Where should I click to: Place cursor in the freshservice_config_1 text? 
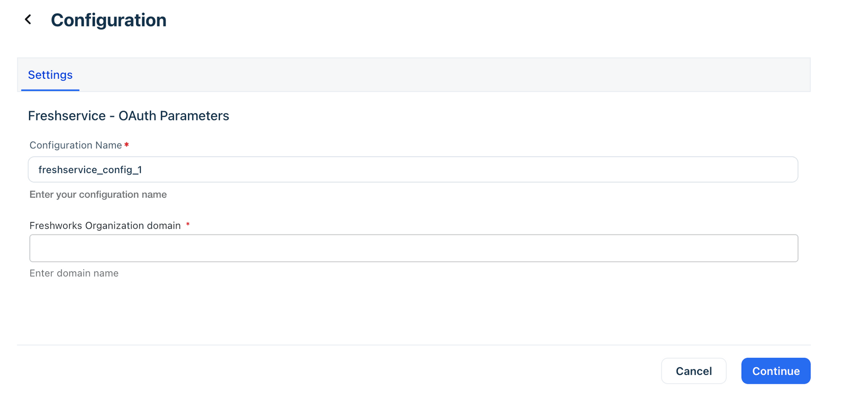click(x=90, y=170)
